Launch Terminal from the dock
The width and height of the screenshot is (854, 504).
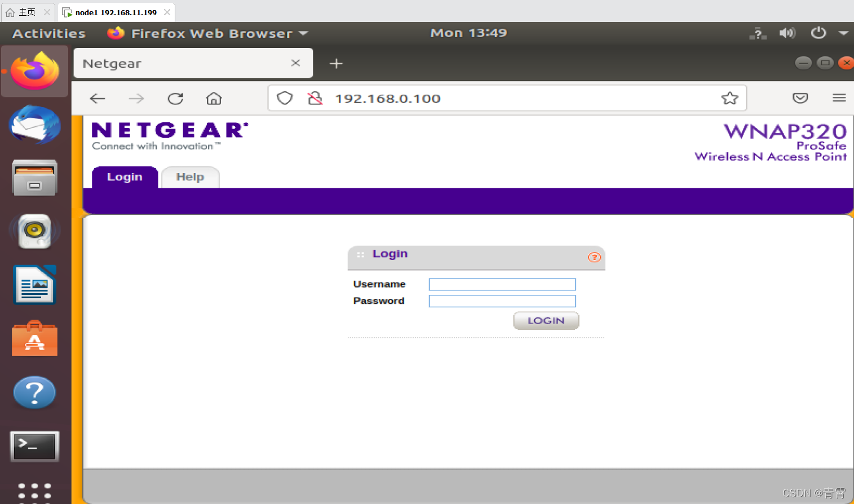point(34,446)
